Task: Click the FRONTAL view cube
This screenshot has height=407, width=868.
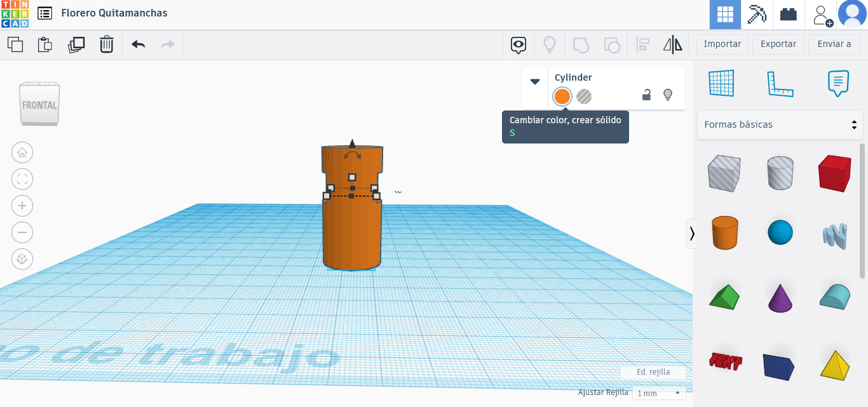Action: click(39, 103)
